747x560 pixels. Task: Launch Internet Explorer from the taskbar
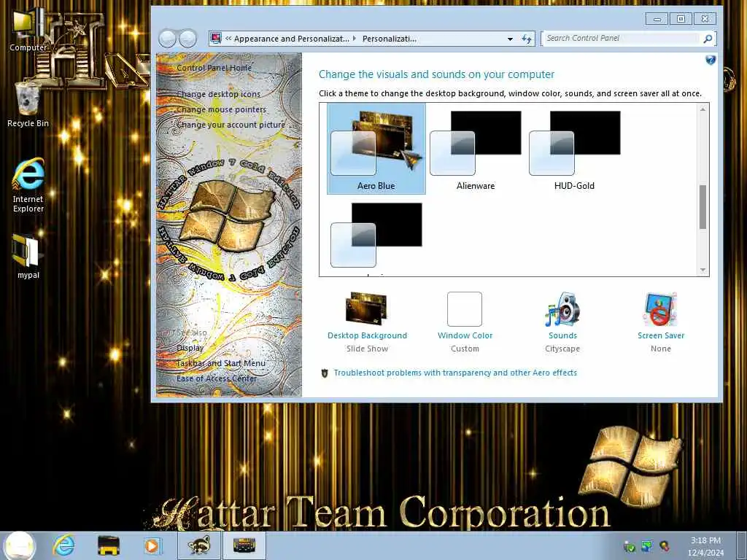[x=64, y=545]
